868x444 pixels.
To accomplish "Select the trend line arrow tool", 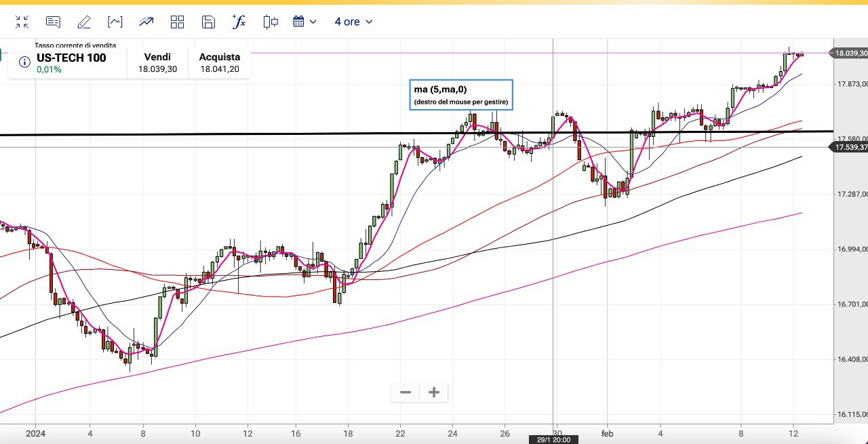I will click(x=146, y=22).
